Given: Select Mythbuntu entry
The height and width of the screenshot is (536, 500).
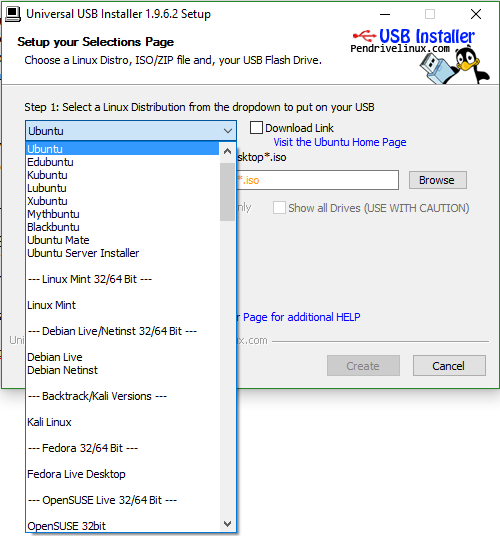Looking at the screenshot, I should (x=122, y=214).
